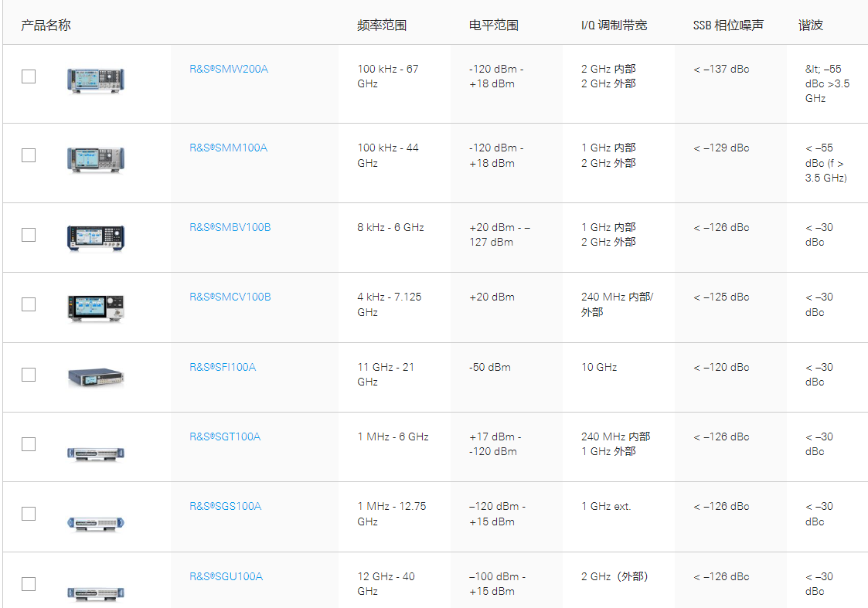Tick the checkbox for R&S SMW200A

29,76
